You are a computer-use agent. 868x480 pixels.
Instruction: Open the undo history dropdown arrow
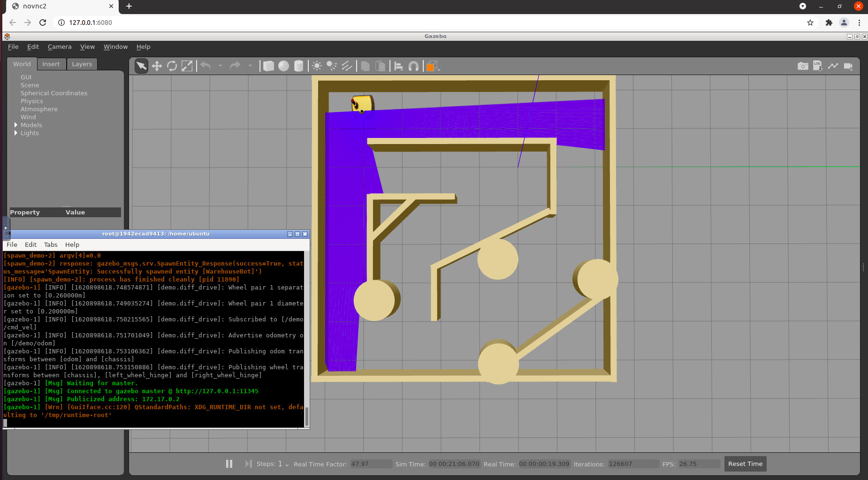[220, 66]
